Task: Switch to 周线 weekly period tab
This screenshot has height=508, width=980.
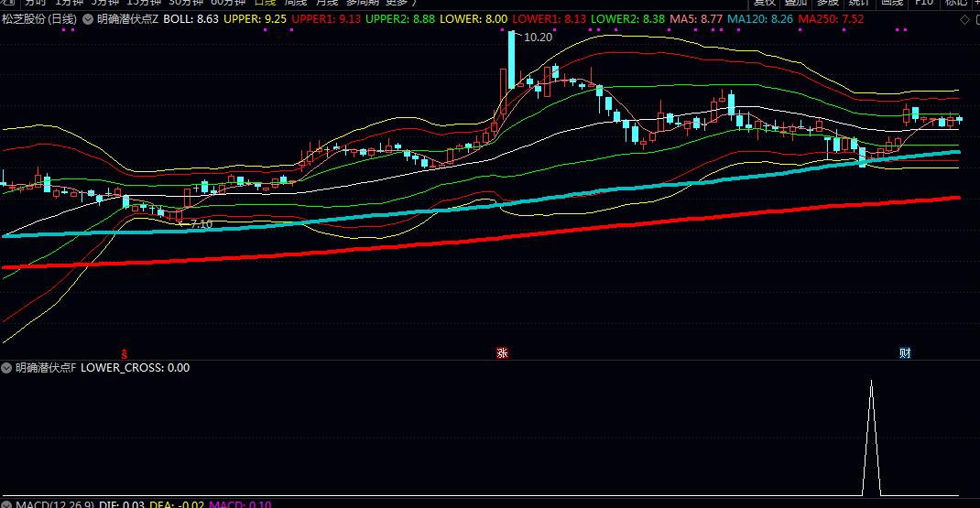Action: [296, 3]
